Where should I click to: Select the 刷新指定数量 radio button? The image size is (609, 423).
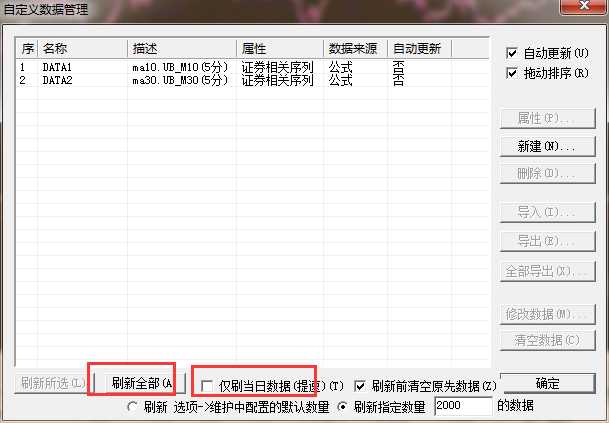click(343, 407)
